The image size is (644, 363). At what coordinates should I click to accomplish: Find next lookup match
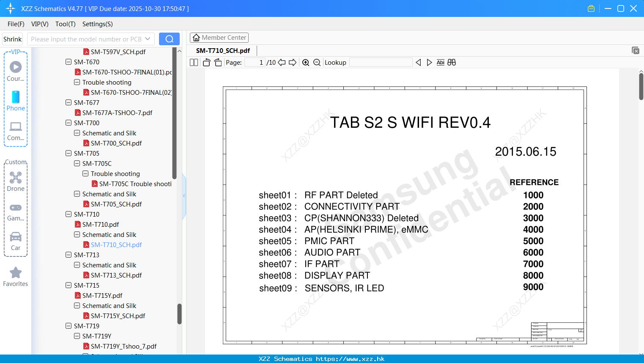pyautogui.click(x=429, y=63)
